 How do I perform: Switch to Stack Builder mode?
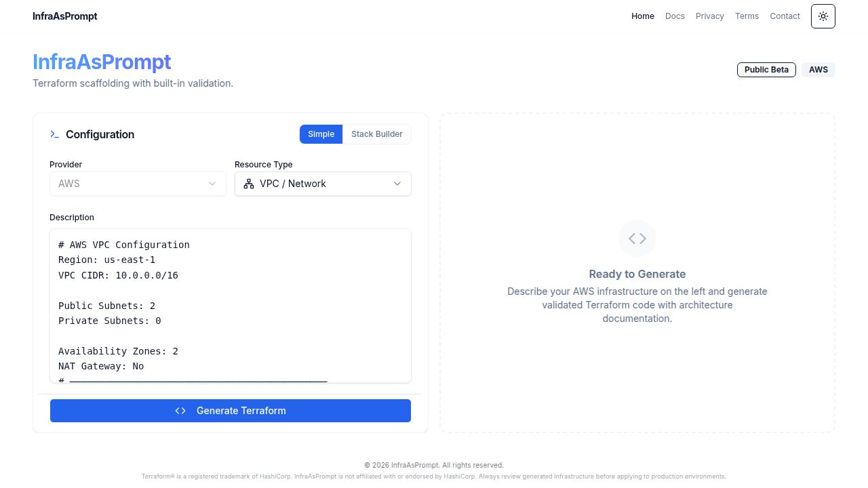(376, 134)
